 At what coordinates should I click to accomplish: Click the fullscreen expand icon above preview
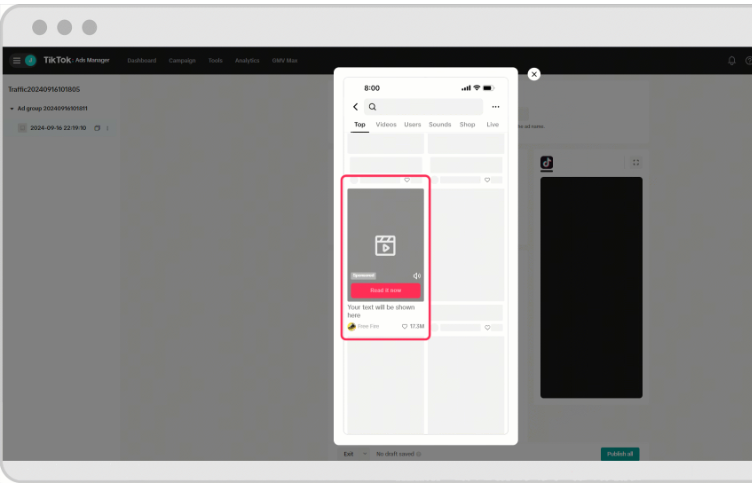635,162
